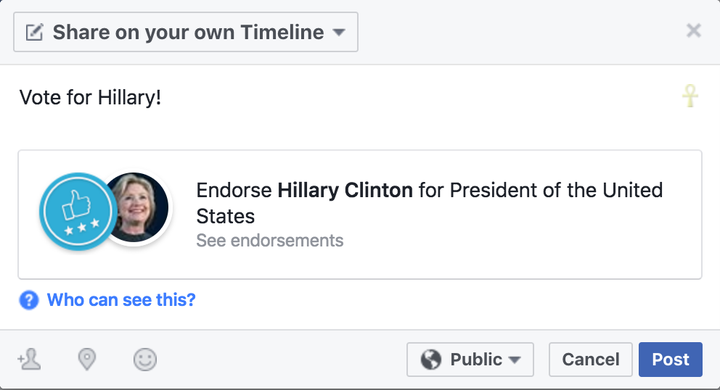Click the Post button
The image size is (720, 390).
coord(670,359)
